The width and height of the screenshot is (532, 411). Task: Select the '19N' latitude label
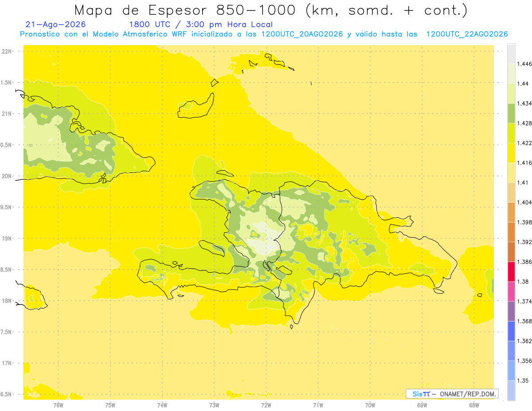pyautogui.click(x=8, y=239)
